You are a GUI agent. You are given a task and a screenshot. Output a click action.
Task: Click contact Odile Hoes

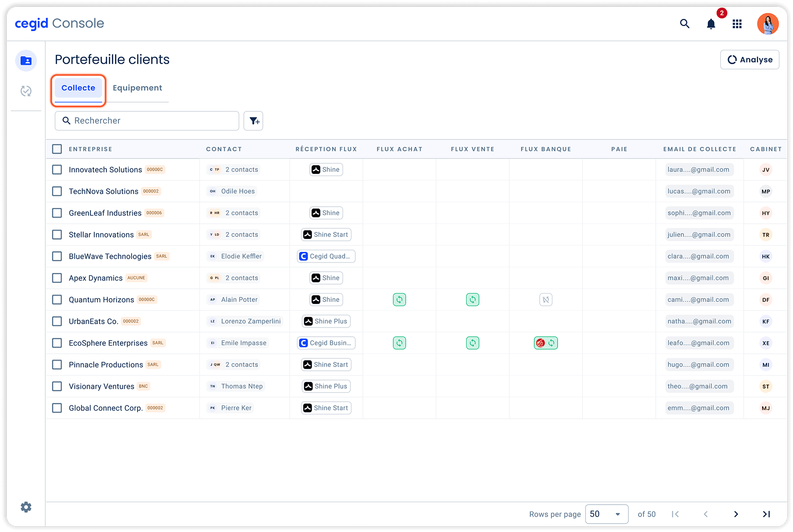232,191
